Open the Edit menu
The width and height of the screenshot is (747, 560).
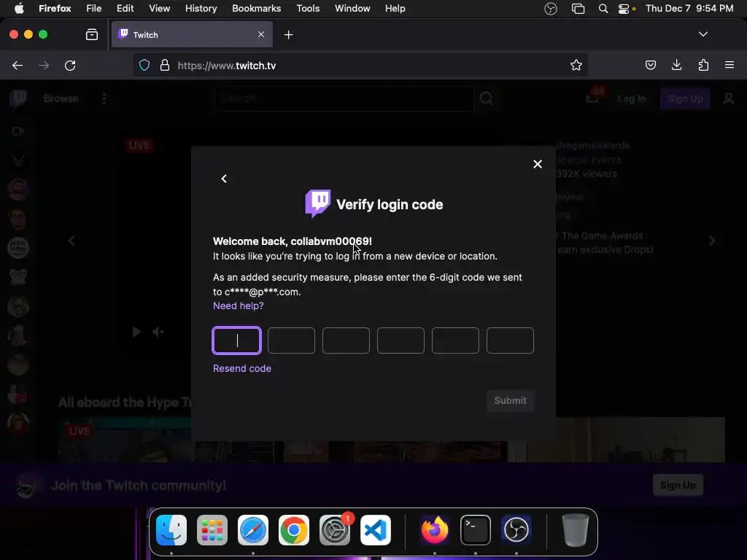coord(125,8)
